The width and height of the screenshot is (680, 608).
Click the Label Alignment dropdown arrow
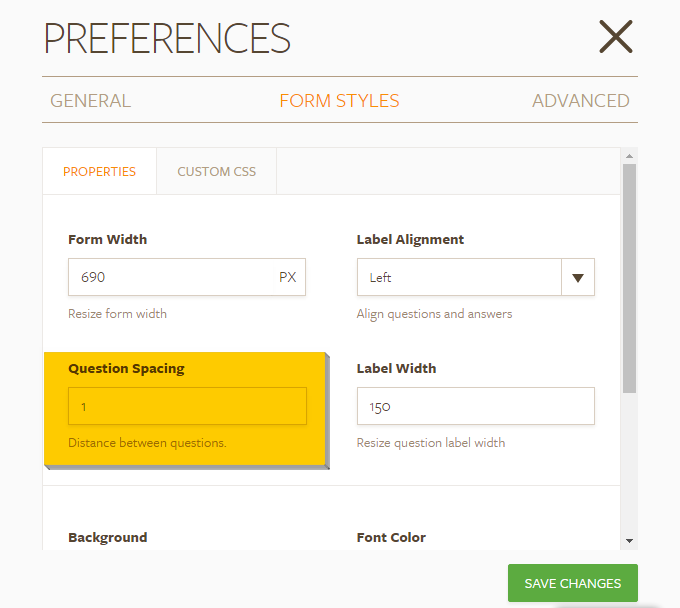(x=578, y=277)
